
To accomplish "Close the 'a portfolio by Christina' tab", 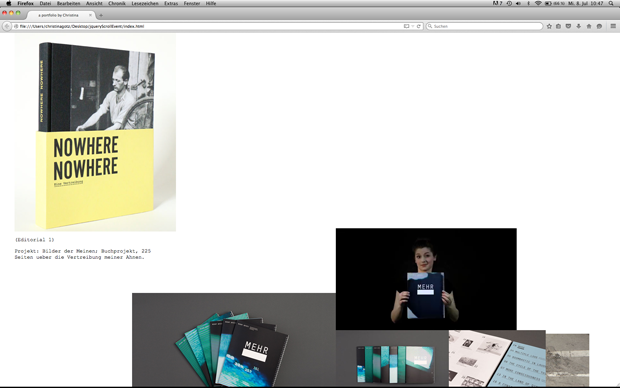I will coord(90,15).
